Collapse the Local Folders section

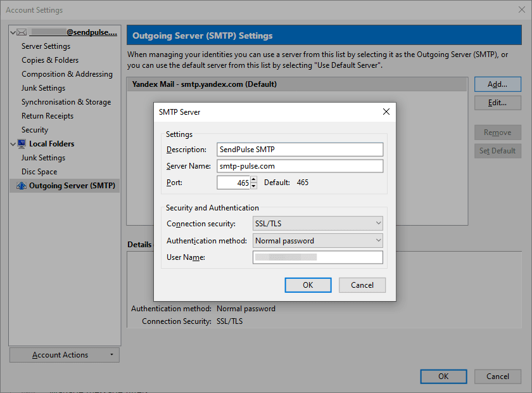point(12,143)
